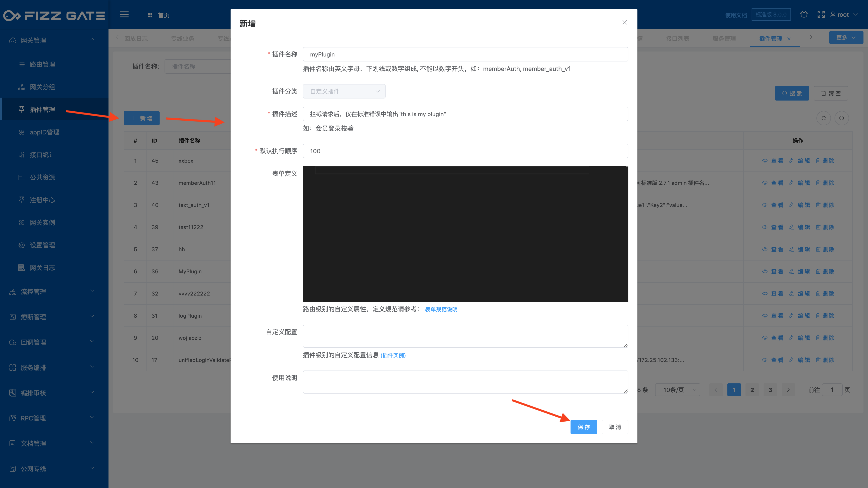The height and width of the screenshot is (488, 868).
Task: Open 网关日志 in the sidebar
Action: [x=54, y=268]
